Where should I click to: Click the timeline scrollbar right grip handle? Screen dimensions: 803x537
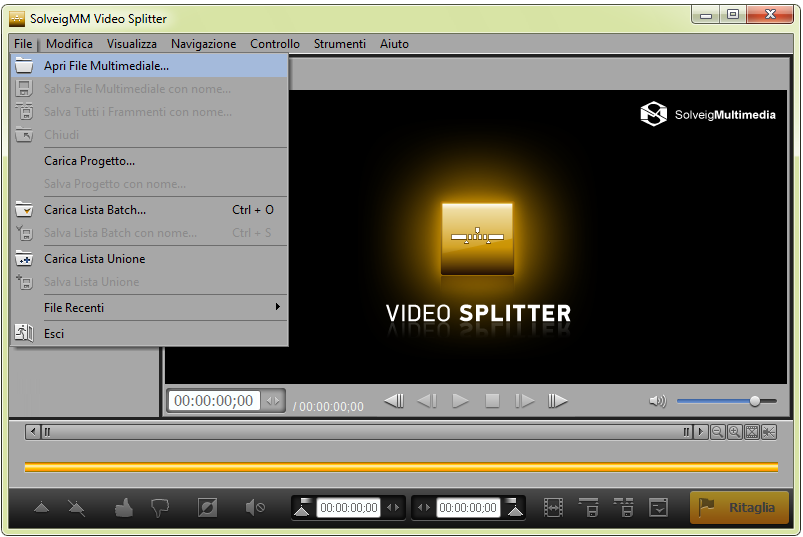click(686, 432)
